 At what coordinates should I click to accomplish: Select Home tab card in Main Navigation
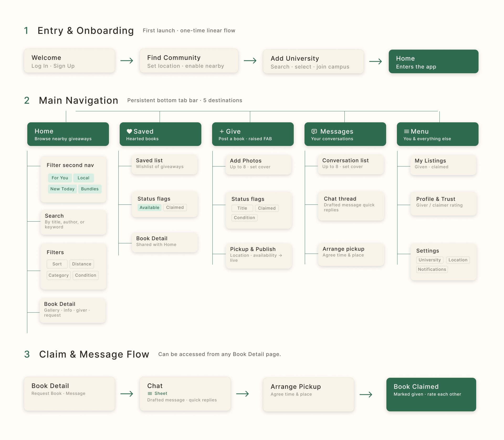pyautogui.click(x=68, y=134)
